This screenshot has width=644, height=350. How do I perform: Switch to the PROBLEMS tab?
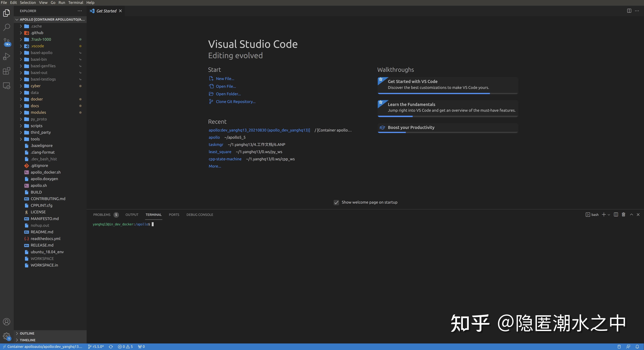pyautogui.click(x=102, y=214)
